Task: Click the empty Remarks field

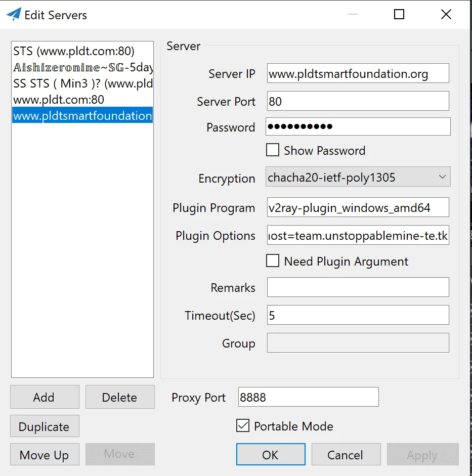Action: [358, 287]
